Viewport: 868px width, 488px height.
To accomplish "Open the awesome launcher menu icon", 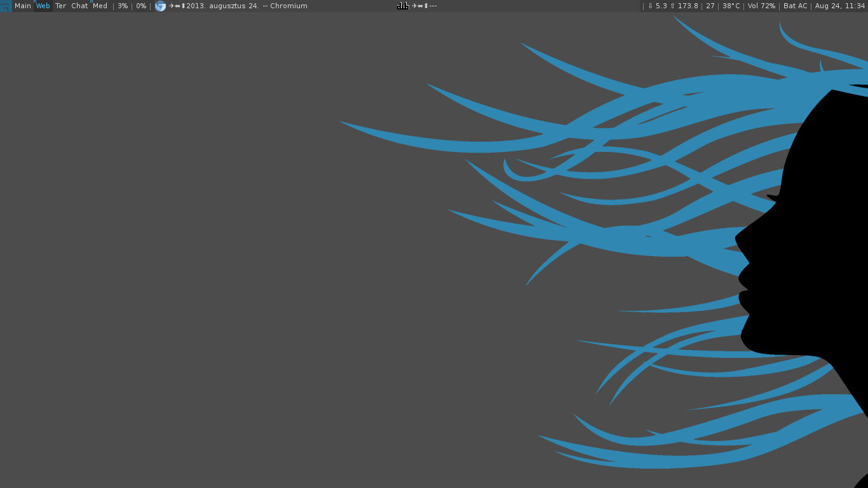I will pos(6,6).
